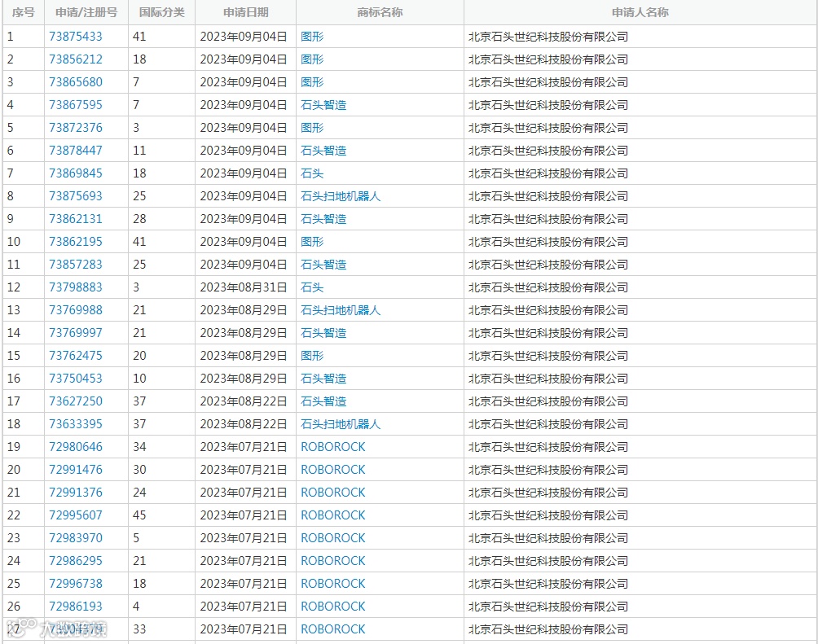The image size is (818, 644).
Task: Open application number 72991476 link
Action: click(76, 470)
